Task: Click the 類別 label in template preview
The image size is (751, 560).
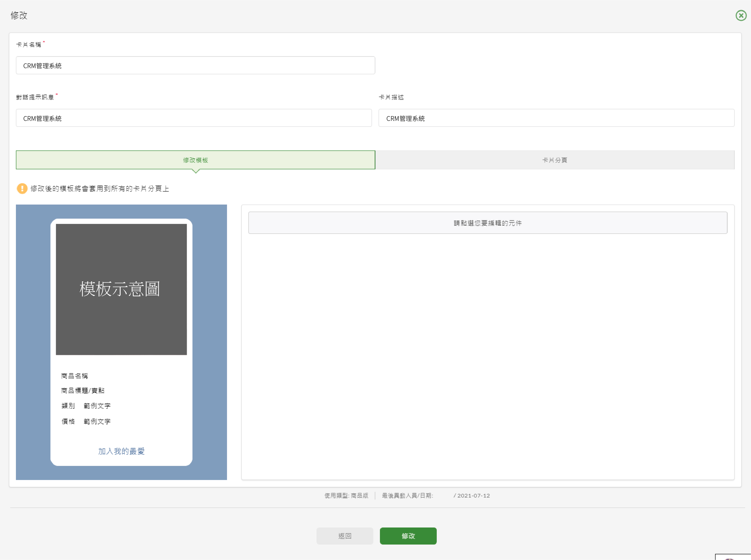Action: [68, 406]
